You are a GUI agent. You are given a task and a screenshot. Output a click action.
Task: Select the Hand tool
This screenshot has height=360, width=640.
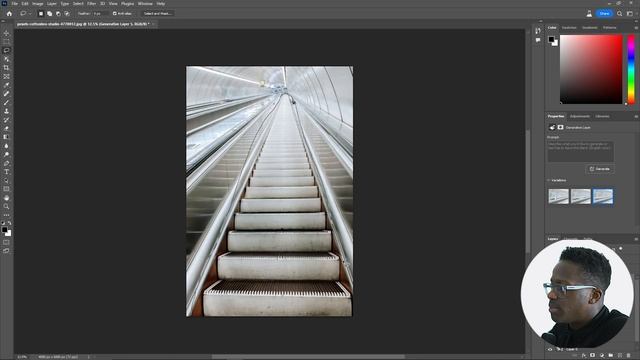tap(7, 198)
